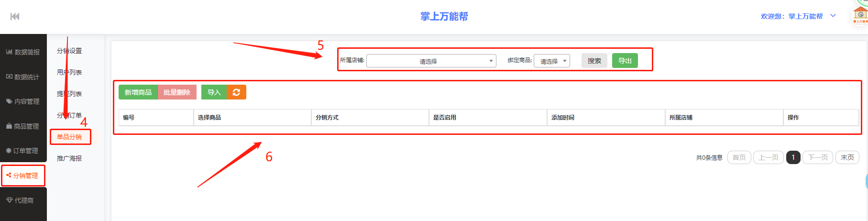Viewport: 868px width, 221px height.
Task: Open 商品管理 in the sidebar
Action: [23, 126]
